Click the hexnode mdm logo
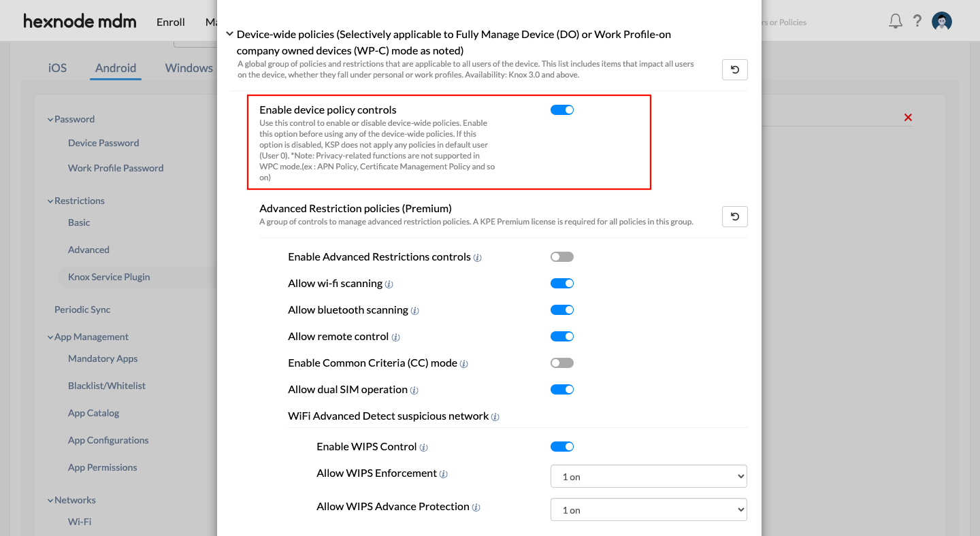 click(80, 21)
